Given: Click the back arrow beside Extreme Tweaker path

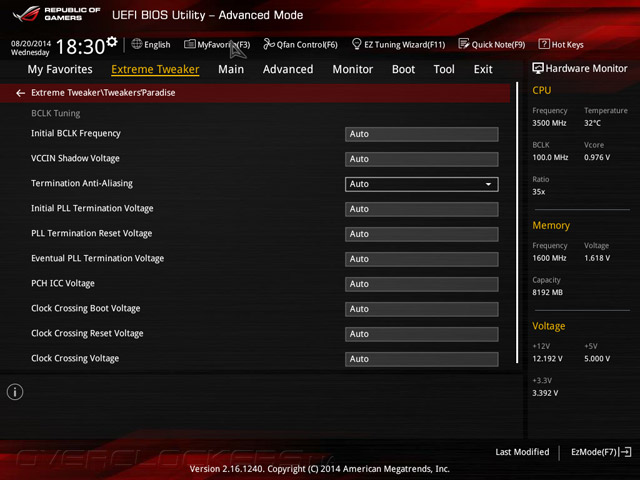Looking at the screenshot, I should pos(20,93).
